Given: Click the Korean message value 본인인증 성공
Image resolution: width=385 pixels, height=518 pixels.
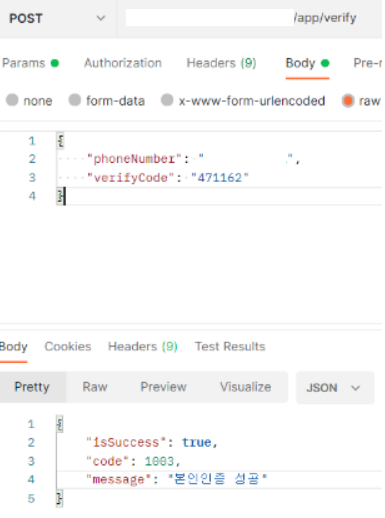Looking at the screenshot, I should tap(217, 479).
